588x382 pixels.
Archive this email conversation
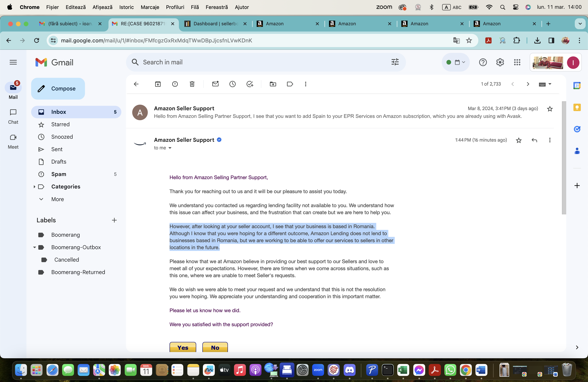(x=158, y=84)
